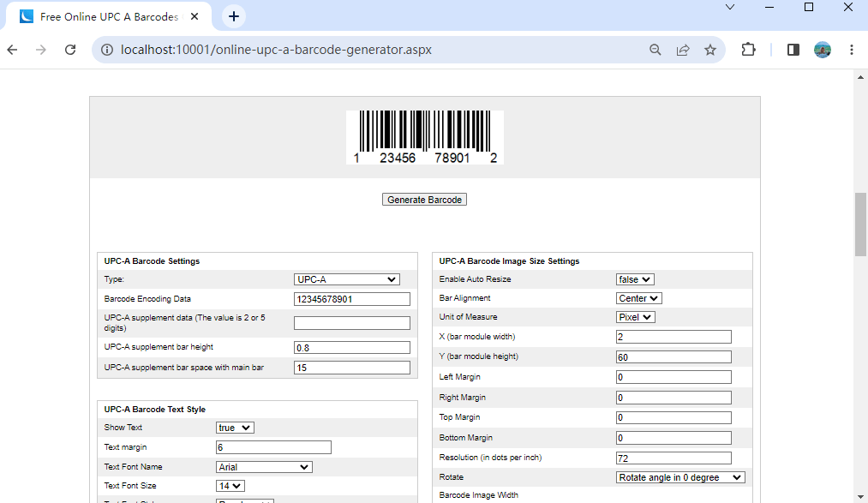This screenshot has width=868, height=503.
Task: Open the barcode Type dropdown
Action: [x=346, y=278]
